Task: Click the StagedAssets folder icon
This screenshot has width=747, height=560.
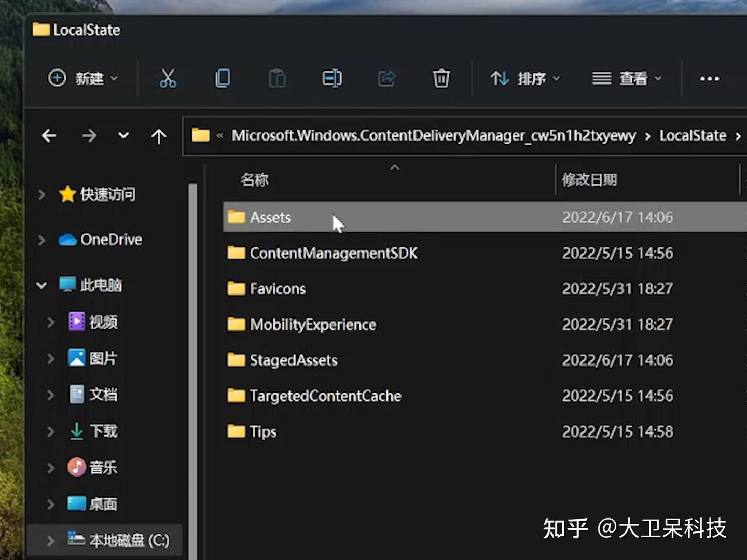Action: click(x=237, y=360)
